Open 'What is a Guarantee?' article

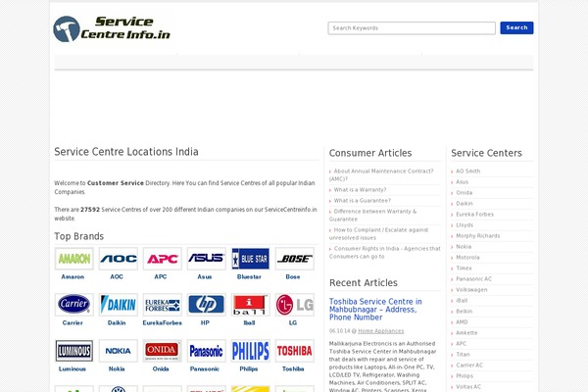coord(363,201)
